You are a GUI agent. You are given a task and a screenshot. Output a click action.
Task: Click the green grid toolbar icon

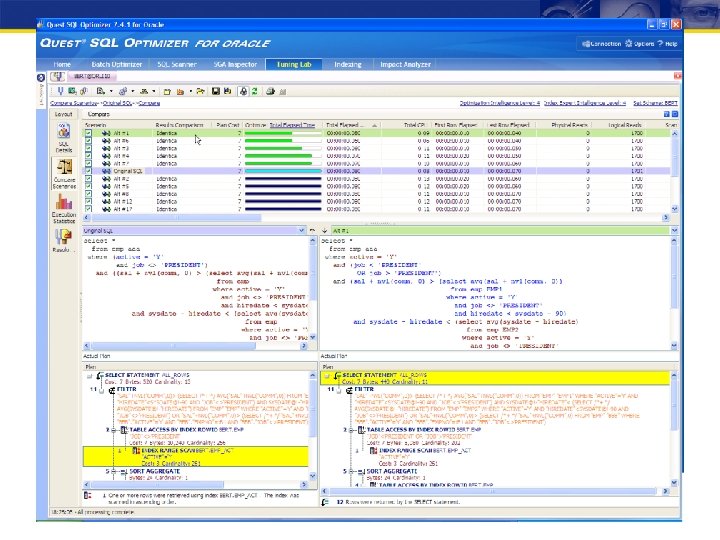click(x=72, y=91)
